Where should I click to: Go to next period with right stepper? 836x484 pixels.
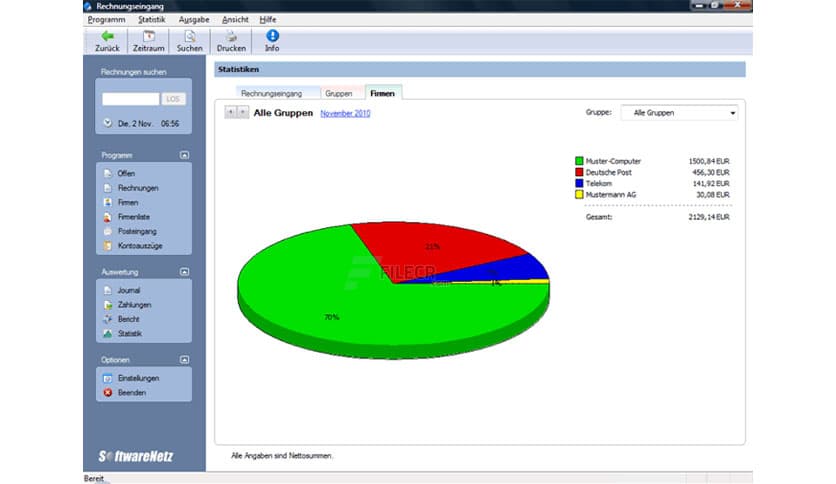[243, 112]
